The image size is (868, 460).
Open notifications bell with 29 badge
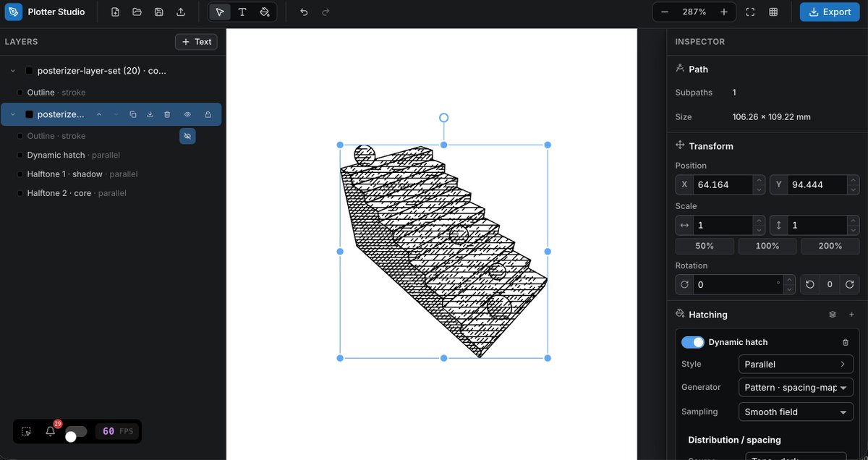(x=50, y=431)
